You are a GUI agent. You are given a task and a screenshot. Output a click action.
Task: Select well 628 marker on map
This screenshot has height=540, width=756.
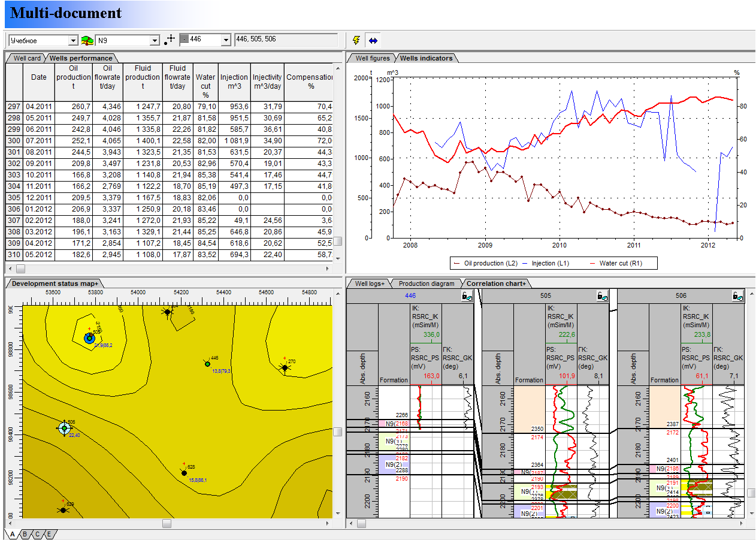pyautogui.click(x=184, y=473)
